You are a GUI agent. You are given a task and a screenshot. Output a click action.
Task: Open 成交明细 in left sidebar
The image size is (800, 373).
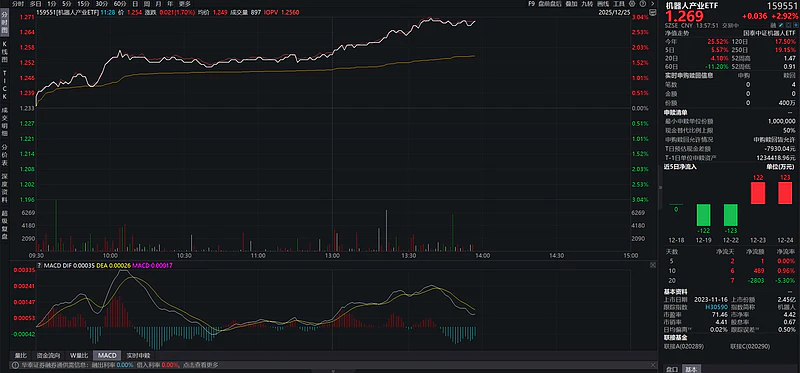pyautogui.click(x=5, y=121)
